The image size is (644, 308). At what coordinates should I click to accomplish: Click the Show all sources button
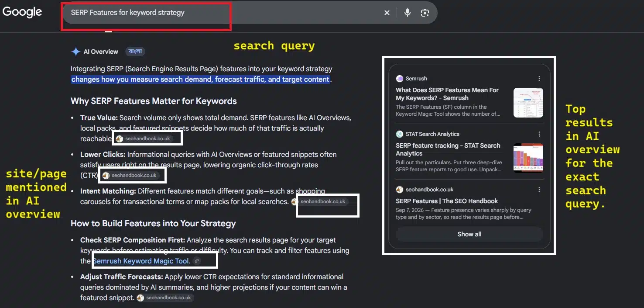click(469, 234)
